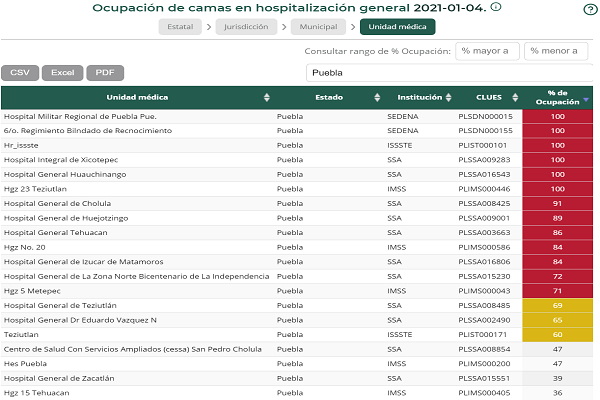This screenshot has width=600, height=400.
Task: Click ISSSTE institution in Hr_issste row
Action: point(399,145)
